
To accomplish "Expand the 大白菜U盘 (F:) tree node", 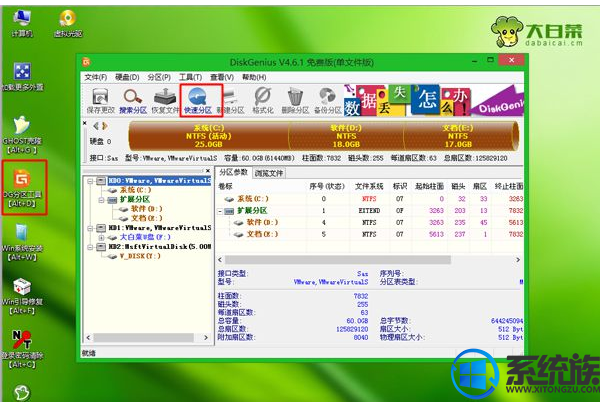I will pos(101,238).
